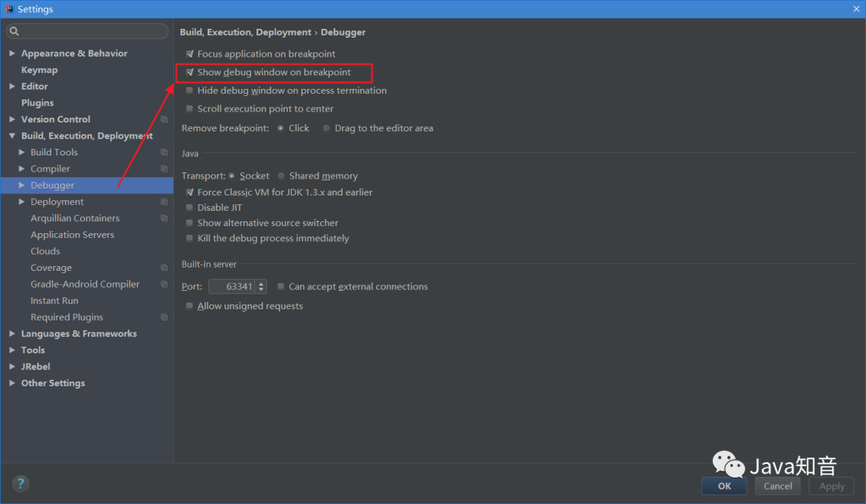866x504 pixels.
Task: Expand Other Settings tree arrow
Action: [12, 383]
